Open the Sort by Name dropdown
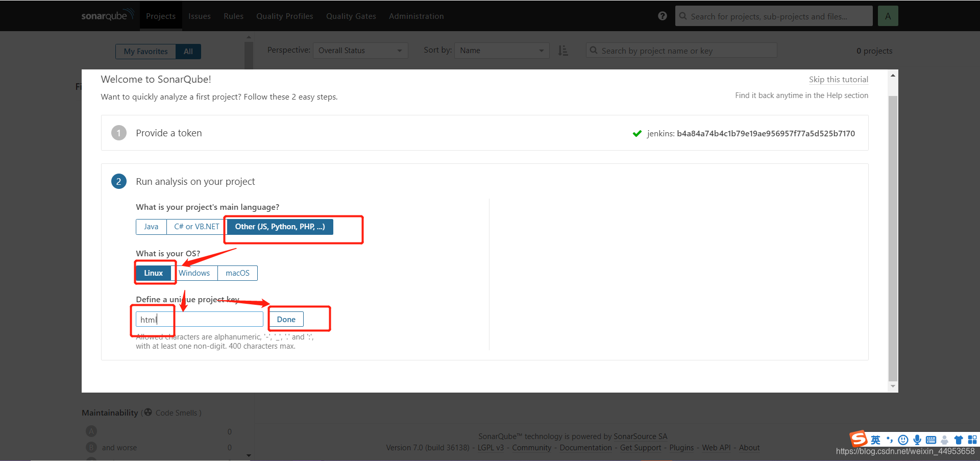This screenshot has height=461, width=980. click(x=502, y=51)
